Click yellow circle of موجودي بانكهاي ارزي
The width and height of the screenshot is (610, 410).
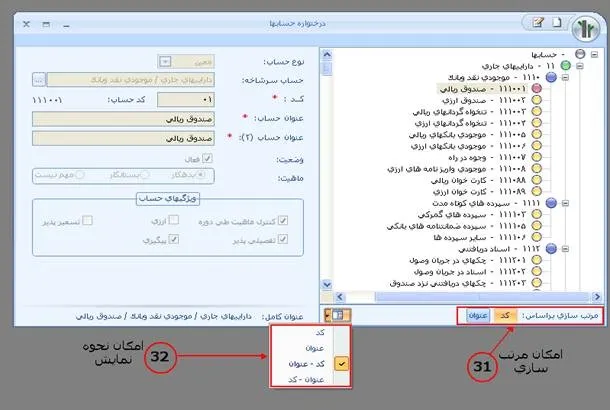[x=536, y=145]
